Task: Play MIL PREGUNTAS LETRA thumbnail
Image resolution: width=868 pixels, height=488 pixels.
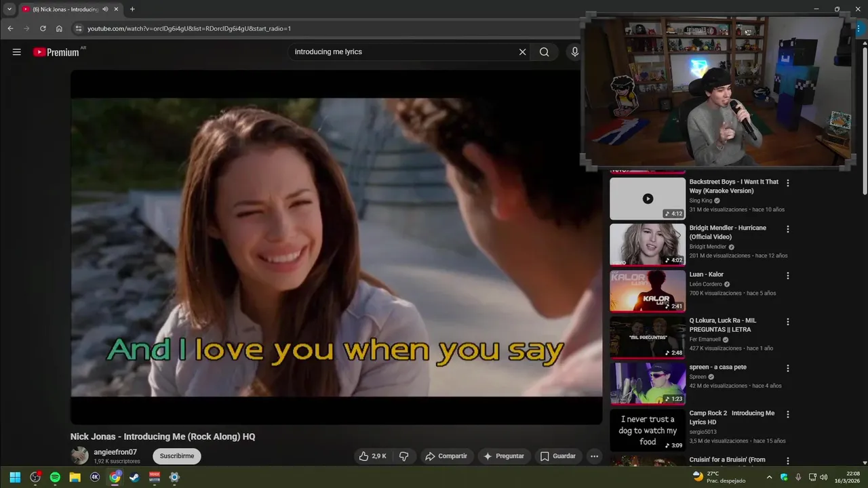Action: tap(648, 338)
